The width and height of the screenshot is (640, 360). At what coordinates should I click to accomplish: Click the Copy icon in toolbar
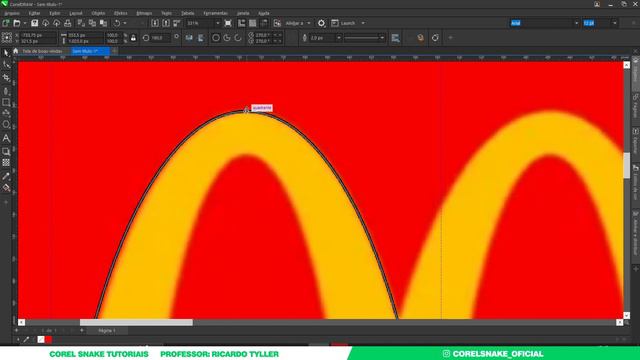pyautogui.click(x=92, y=23)
